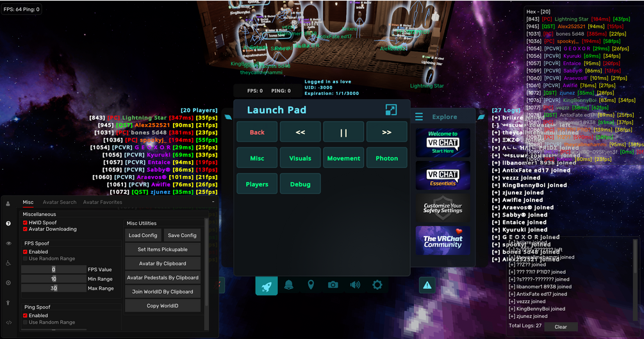Screen dimensions: 644x339
Task: Open the Photon menu in Launch Pad
Action: point(386,158)
